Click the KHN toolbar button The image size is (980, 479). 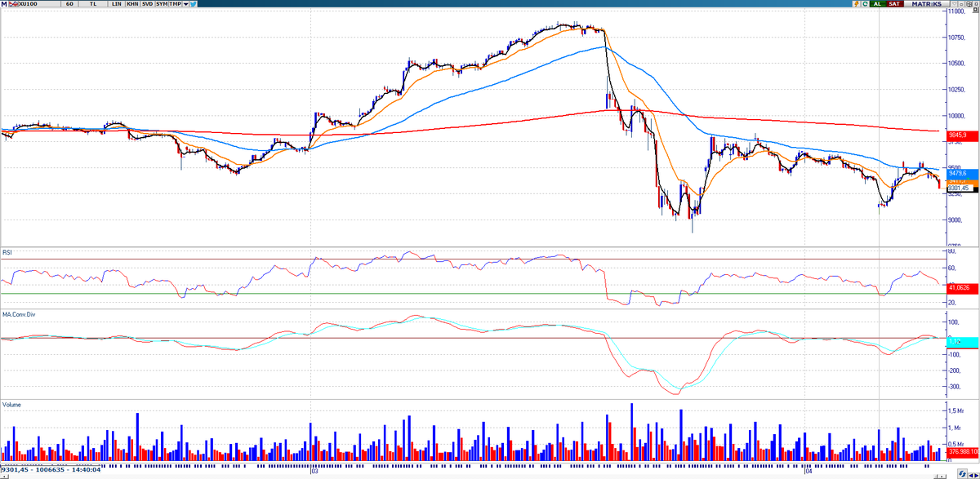pyautogui.click(x=132, y=3)
